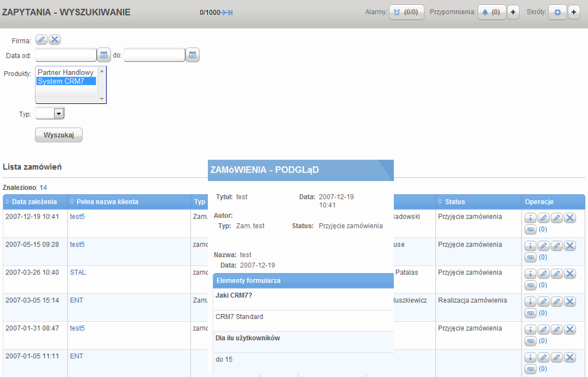The width and height of the screenshot is (588, 377).
Task: Add a new shortcut with plus button
Action: 574,12
